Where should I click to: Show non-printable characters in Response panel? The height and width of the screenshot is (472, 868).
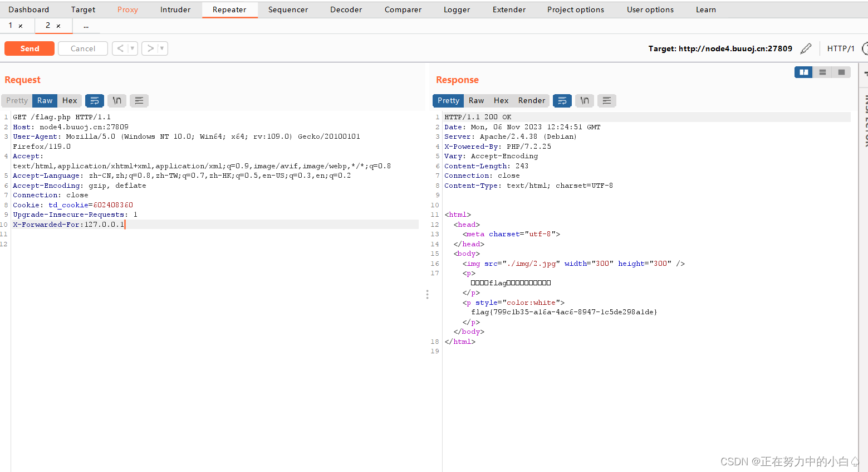coord(585,100)
